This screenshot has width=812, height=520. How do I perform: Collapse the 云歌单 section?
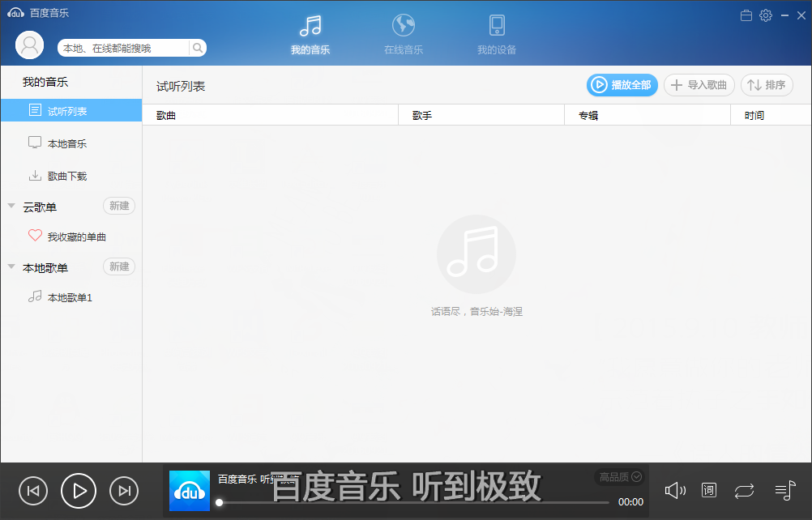(11, 206)
